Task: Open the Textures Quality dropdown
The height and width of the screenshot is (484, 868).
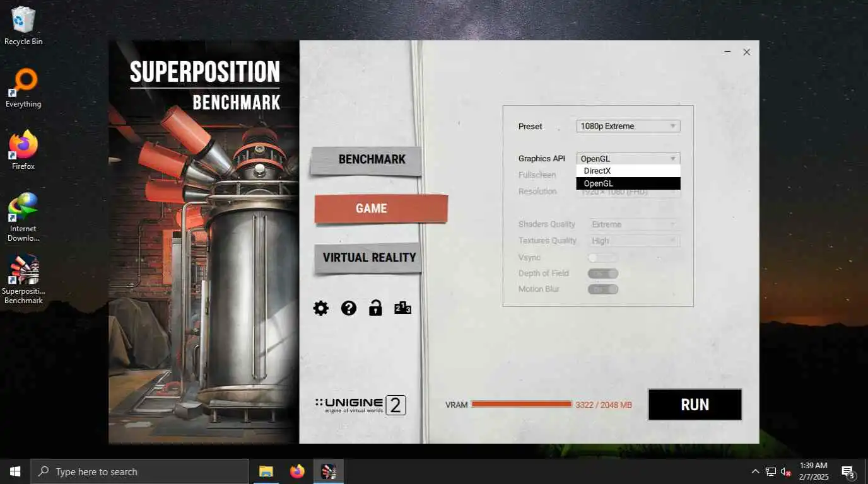Action: pos(633,241)
